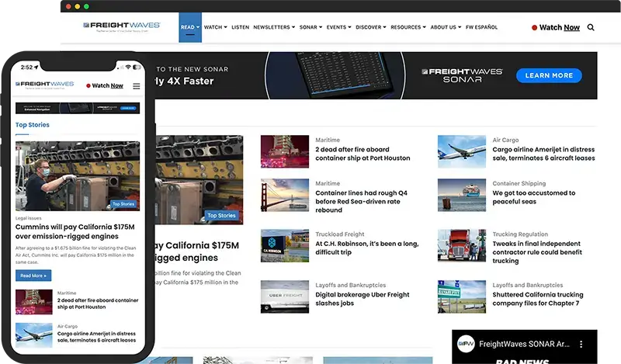Image resolution: width=621 pixels, height=364 pixels.
Task: Tap Amerijet story on phone
Action: click(x=96, y=337)
